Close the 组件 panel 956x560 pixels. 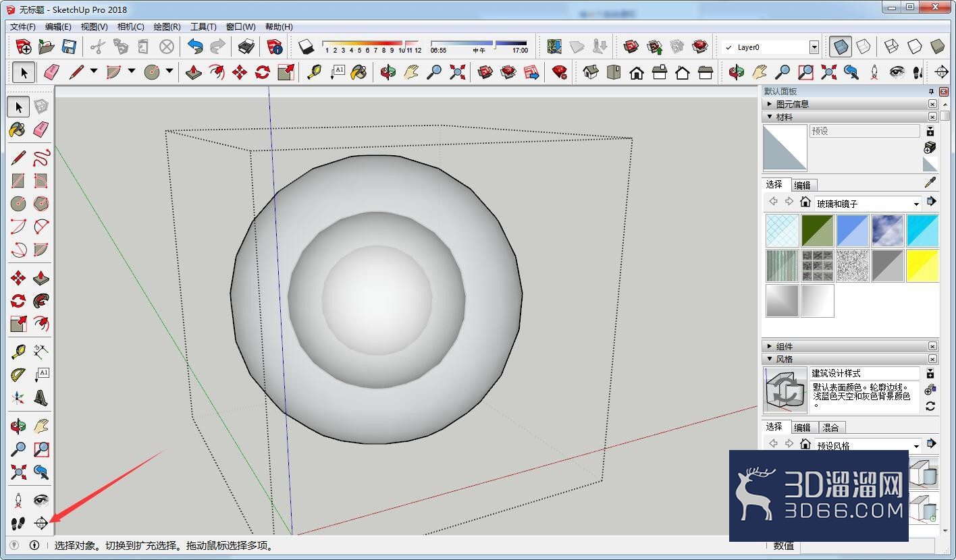[x=932, y=346]
